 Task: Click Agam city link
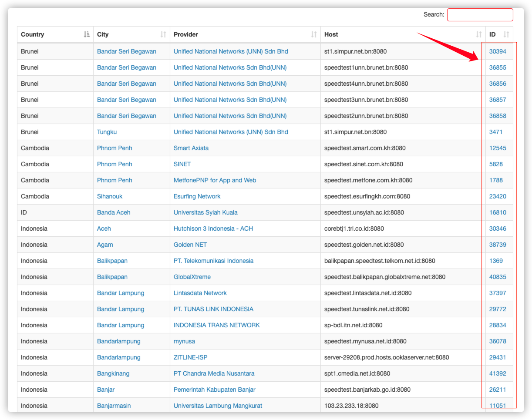(105, 245)
